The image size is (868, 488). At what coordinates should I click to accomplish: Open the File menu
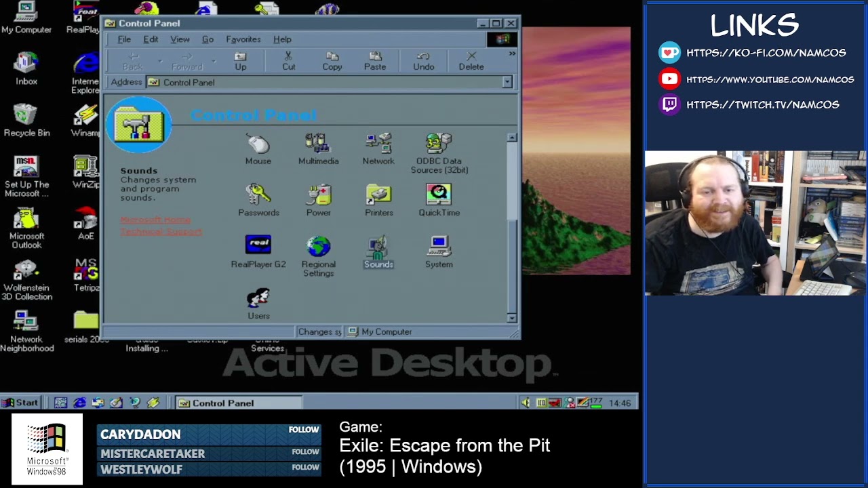124,39
